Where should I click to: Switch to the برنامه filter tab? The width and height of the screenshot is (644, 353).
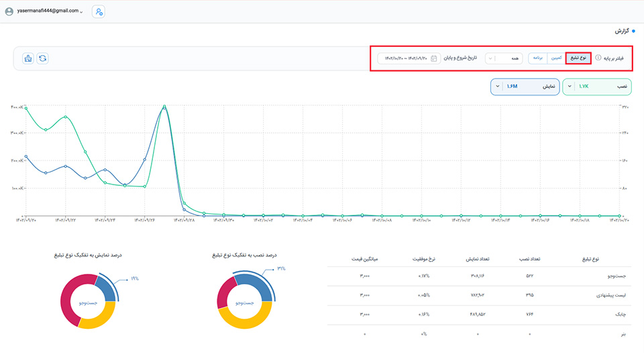coord(537,58)
